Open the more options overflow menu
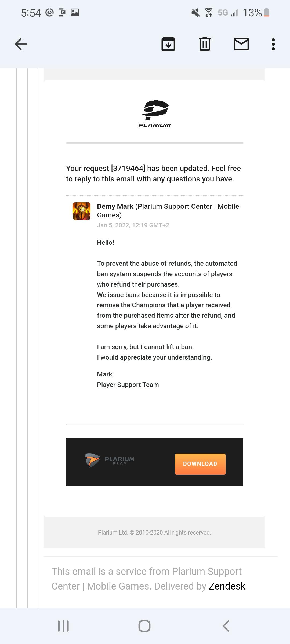 coord(273,44)
